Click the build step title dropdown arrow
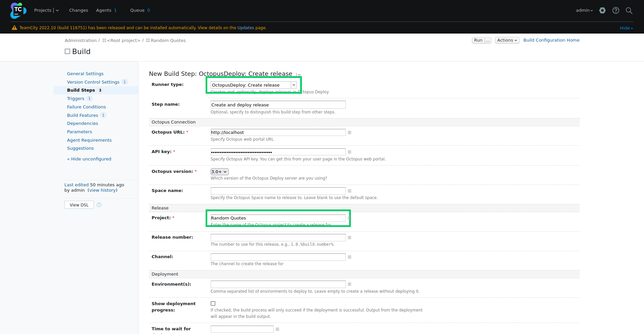This screenshot has height=334, width=644. 299,75
